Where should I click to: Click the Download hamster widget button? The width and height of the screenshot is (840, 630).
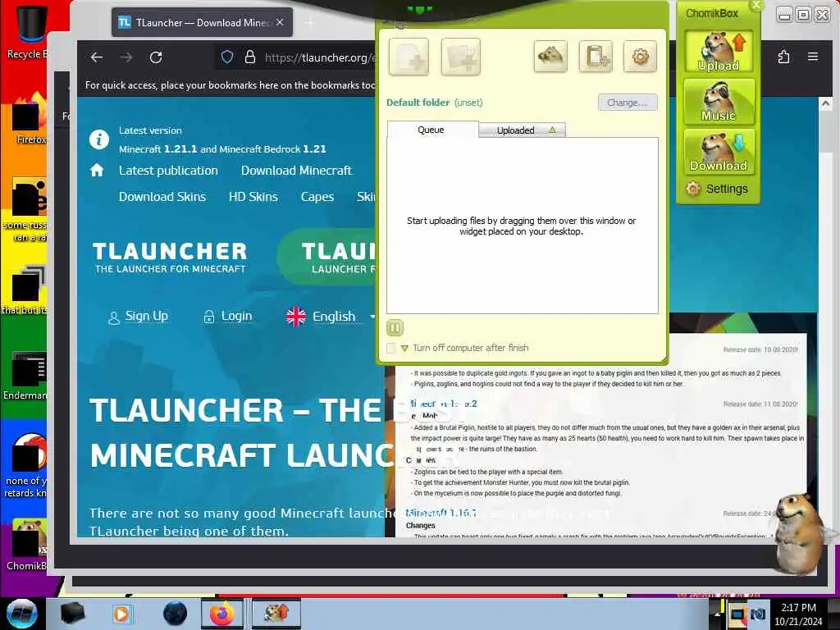[719, 152]
